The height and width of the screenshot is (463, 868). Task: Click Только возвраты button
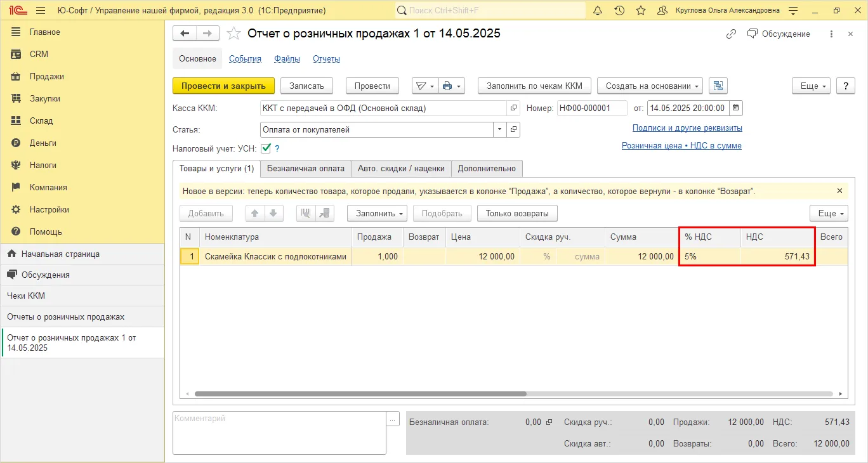(x=517, y=213)
